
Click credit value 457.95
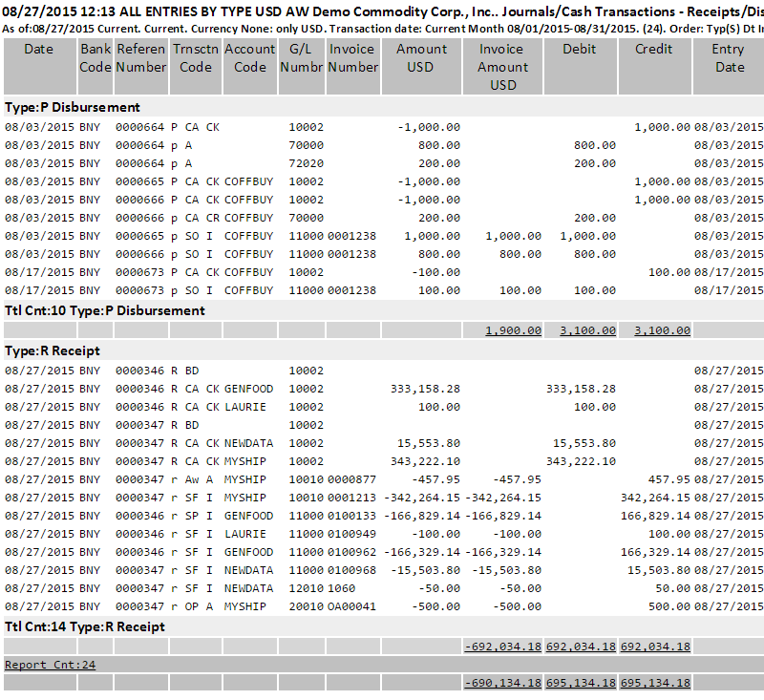pyautogui.click(x=669, y=479)
